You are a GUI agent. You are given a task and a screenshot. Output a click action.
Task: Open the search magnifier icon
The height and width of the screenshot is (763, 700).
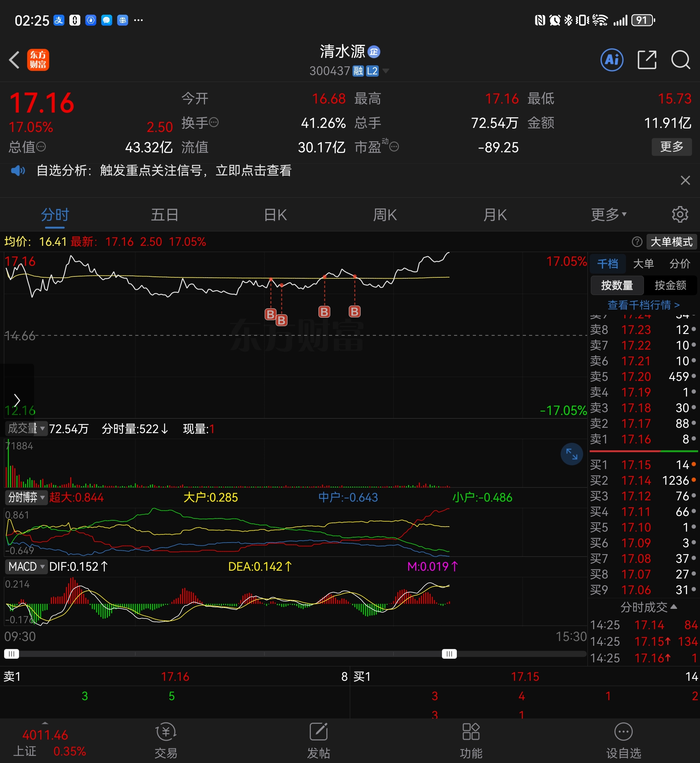tap(680, 60)
